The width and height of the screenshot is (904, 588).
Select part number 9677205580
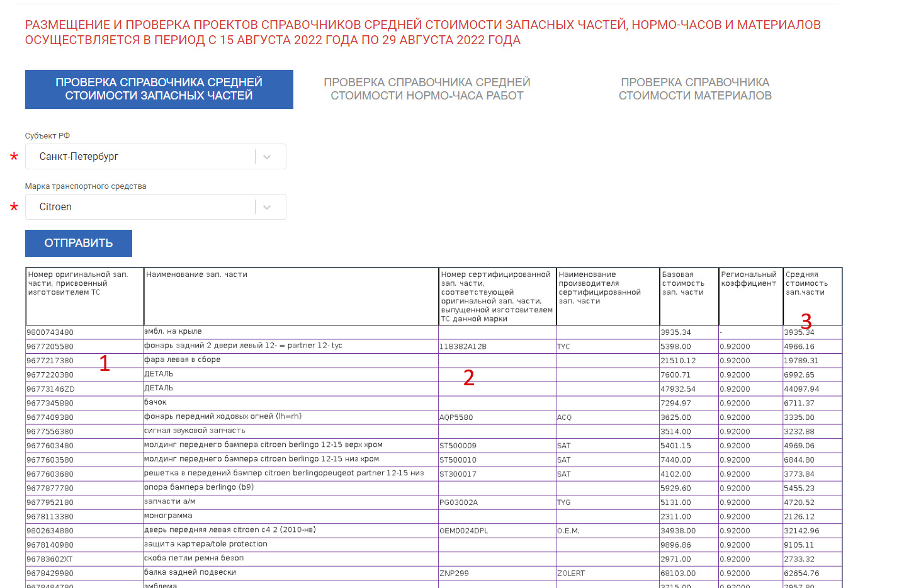pyautogui.click(x=50, y=347)
